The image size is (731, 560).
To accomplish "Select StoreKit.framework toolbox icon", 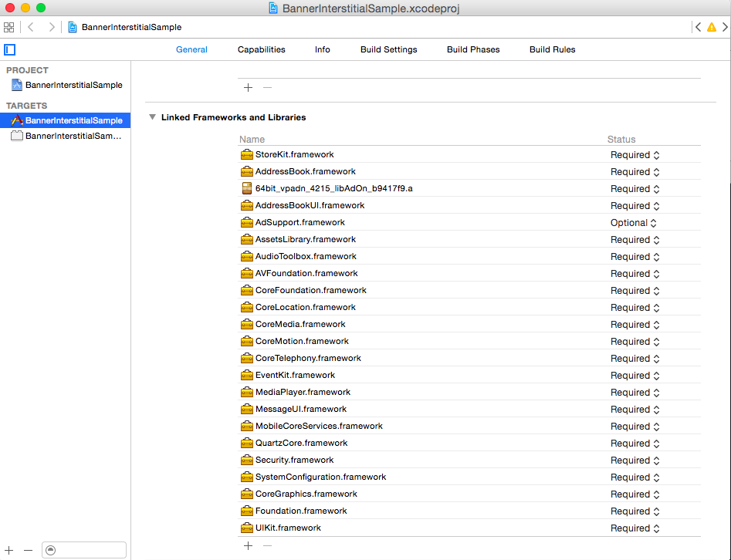I will tap(246, 155).
